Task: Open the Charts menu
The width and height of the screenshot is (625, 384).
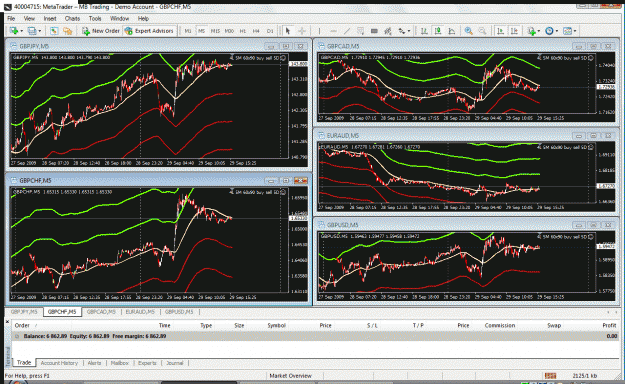Action: tap(72, 18)
